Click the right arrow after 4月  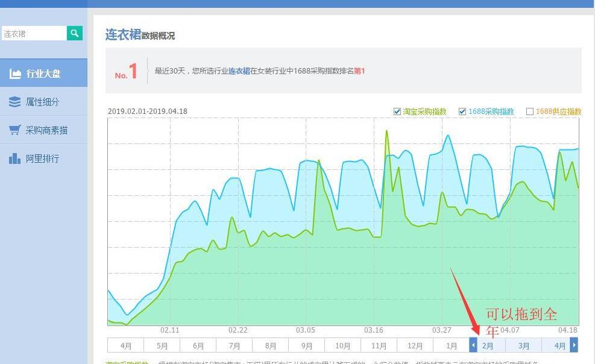[573, 345]
